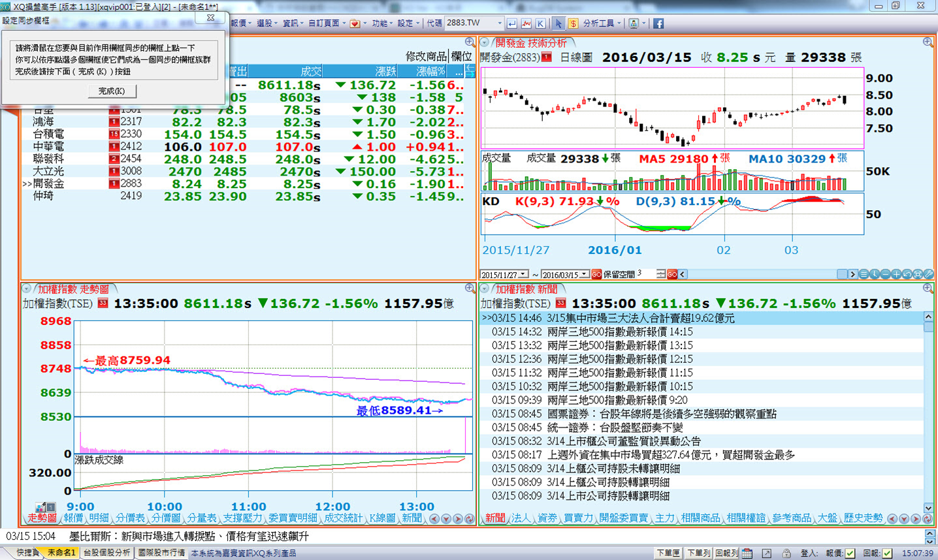The height and width of the screenshot is (560, 938).
Task: Toggle the 回報 status checkbox
Action: pyautogui.click(x=887, y=553)
